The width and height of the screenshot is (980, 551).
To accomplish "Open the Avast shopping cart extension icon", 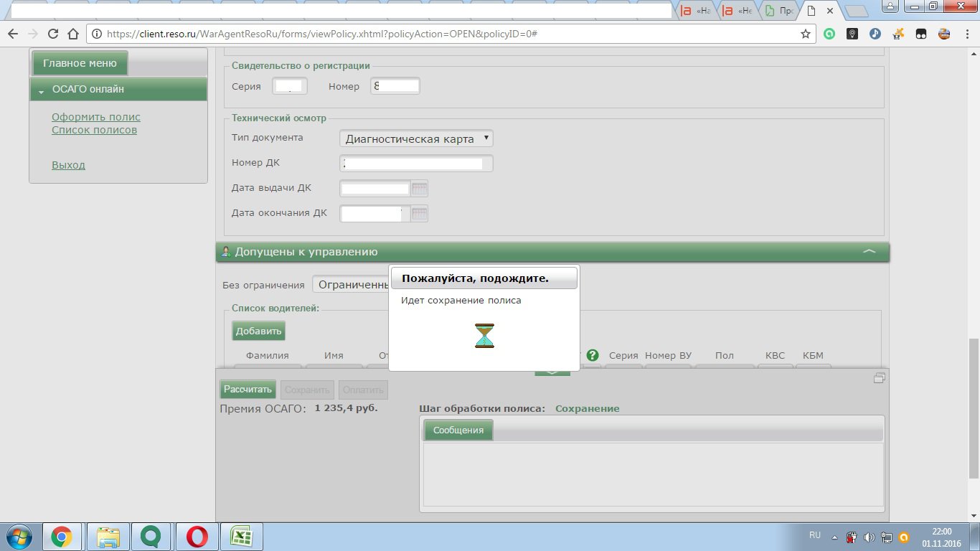I will pos(898,34).
